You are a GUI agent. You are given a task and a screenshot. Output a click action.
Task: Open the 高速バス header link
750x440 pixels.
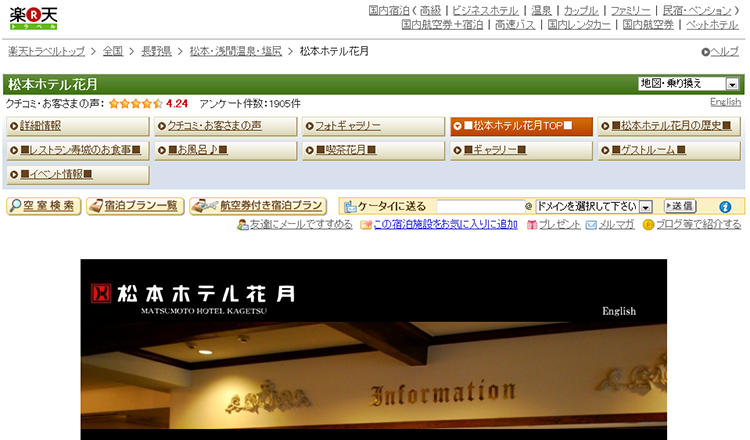[x=515, y=24]
